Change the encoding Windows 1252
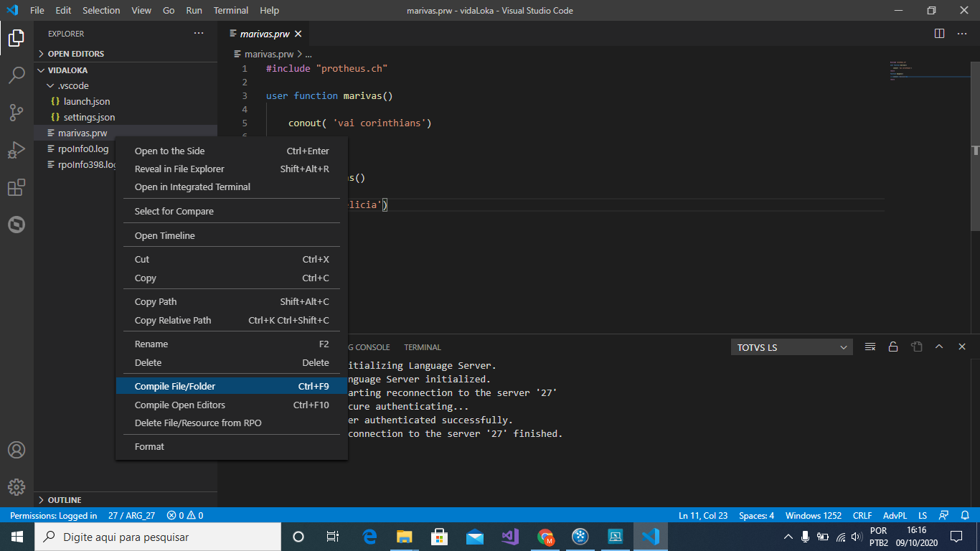The image size is (980, 551). click(x=813, y=515)
